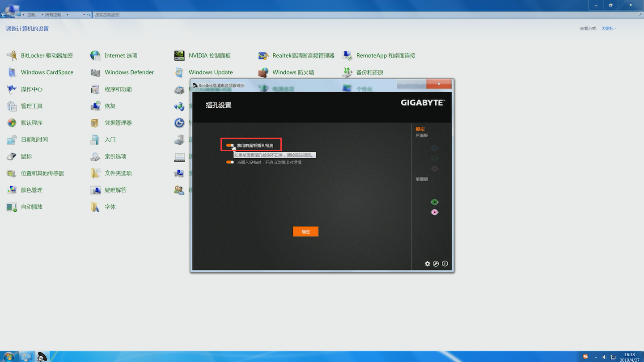
Task: Select the dimmed green rear panel jack
Action: [434, 158]
